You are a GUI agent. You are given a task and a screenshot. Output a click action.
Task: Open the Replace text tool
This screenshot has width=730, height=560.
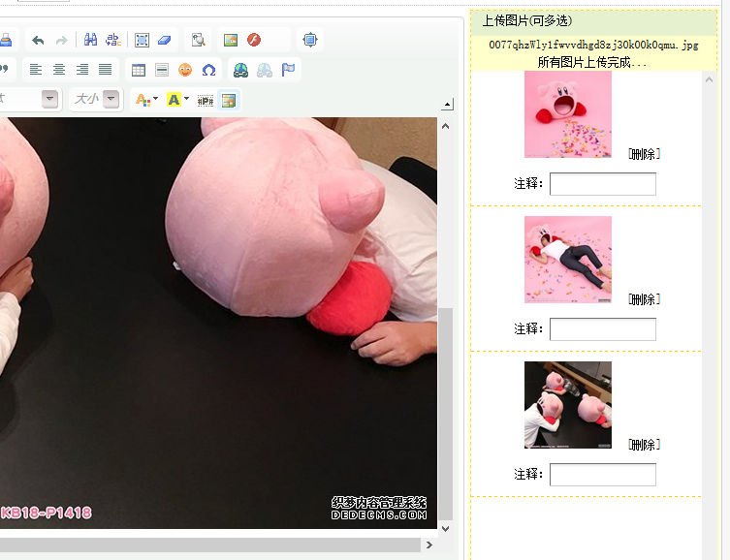coord(113,40)
